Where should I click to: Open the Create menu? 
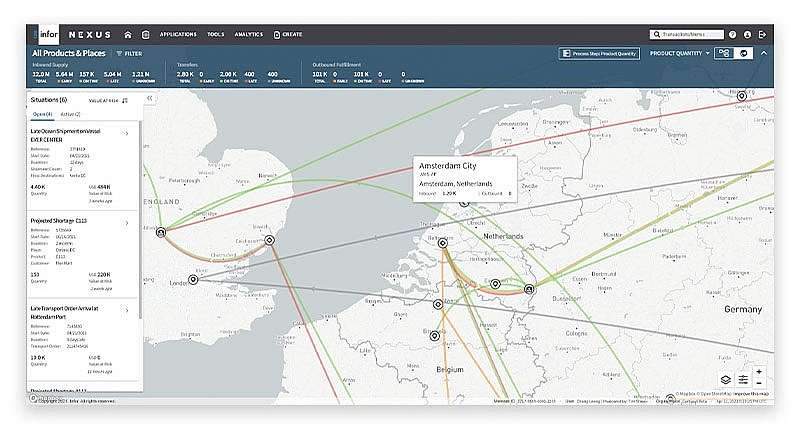288,35
